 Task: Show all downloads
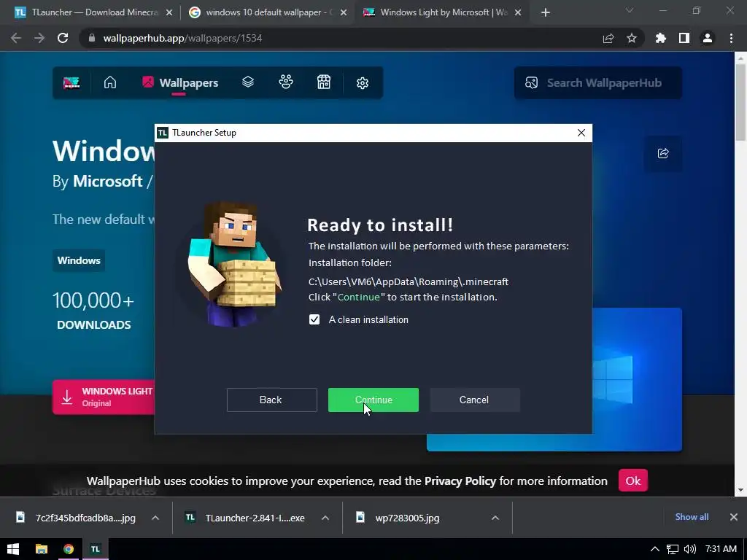(x=692, y=517)
